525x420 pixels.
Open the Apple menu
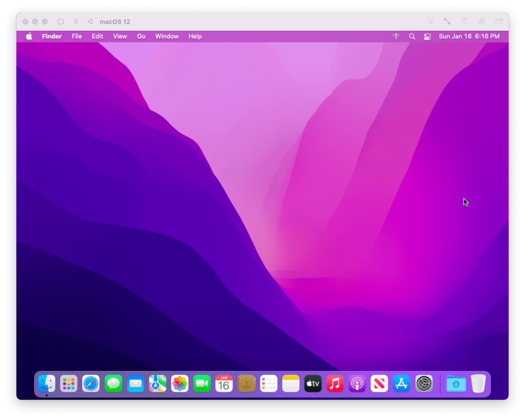[x=29, y=36]
